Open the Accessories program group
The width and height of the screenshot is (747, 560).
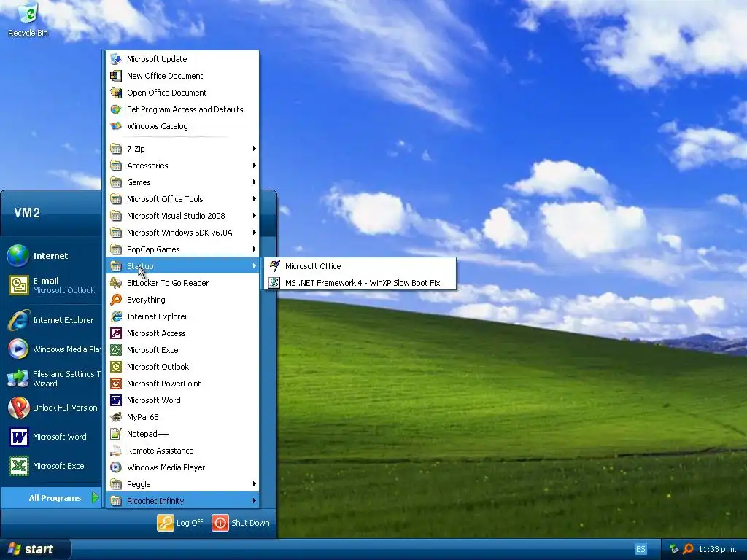pos(182,166)
